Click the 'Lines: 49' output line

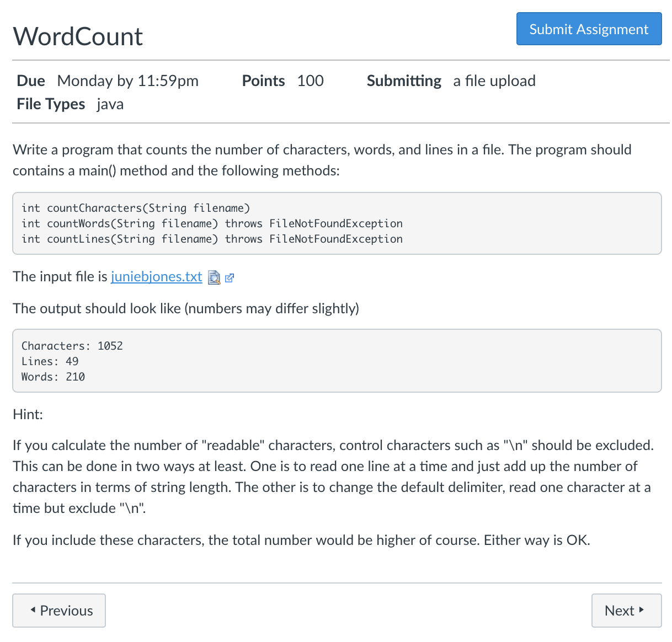point(50,361)
